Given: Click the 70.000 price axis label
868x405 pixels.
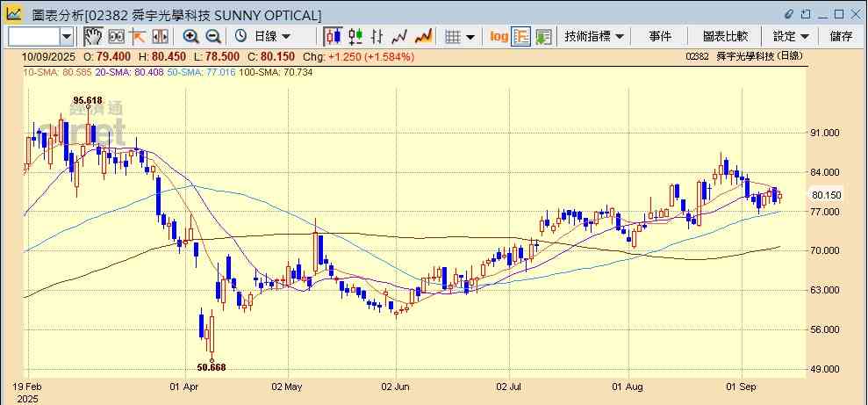Looking at the screenshot, I should [826, 251].
